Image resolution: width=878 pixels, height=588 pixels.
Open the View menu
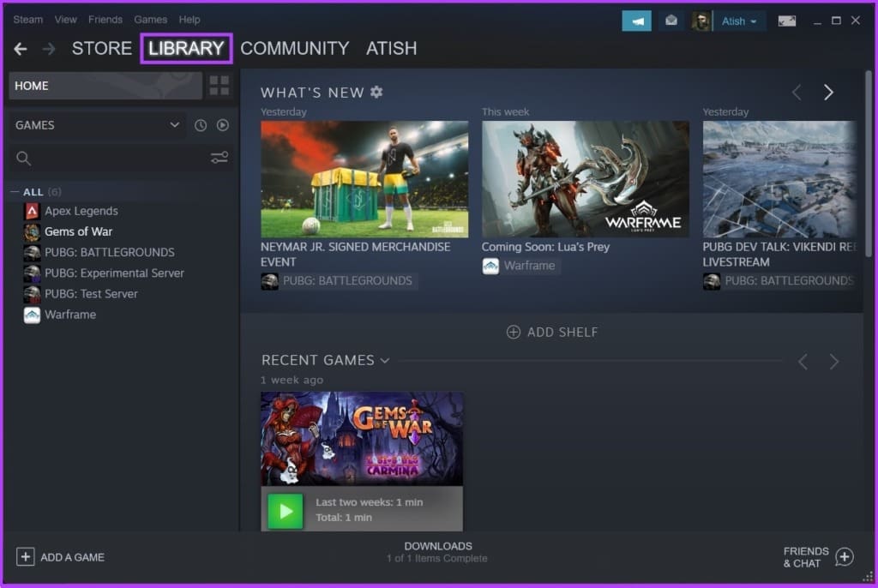[x=65, y=20]
